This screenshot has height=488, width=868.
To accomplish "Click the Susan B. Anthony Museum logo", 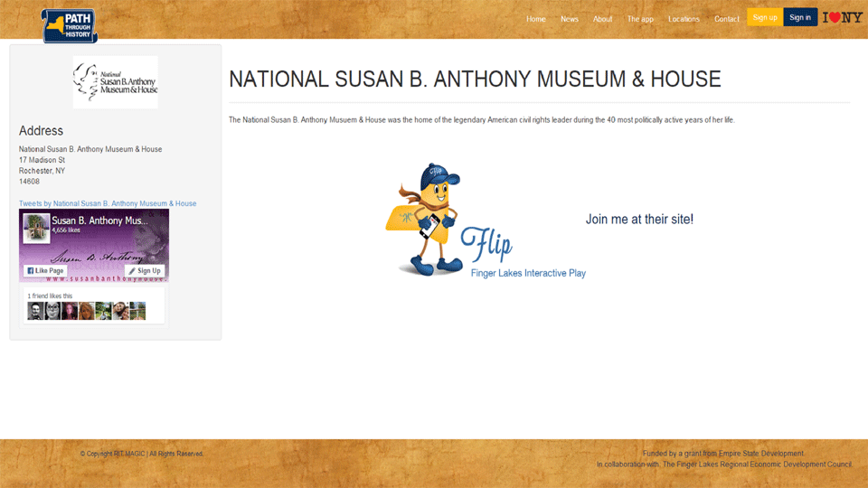I will tap(115, 82).
